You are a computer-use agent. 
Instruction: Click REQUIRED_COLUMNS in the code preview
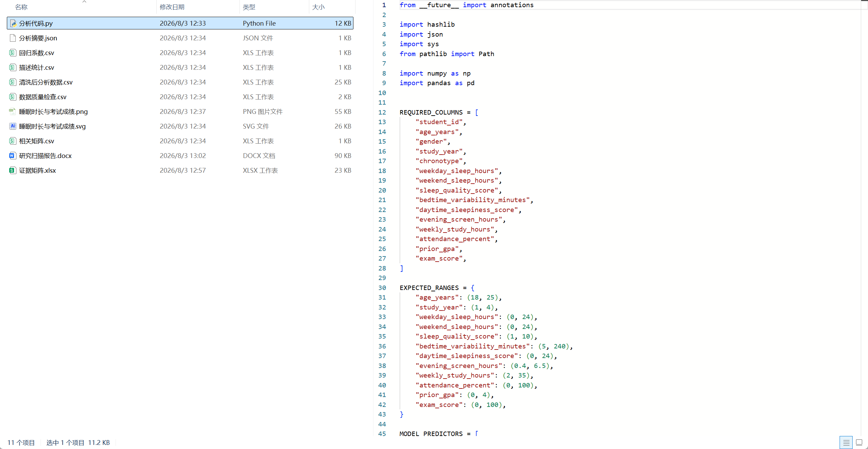coord(431,112)
